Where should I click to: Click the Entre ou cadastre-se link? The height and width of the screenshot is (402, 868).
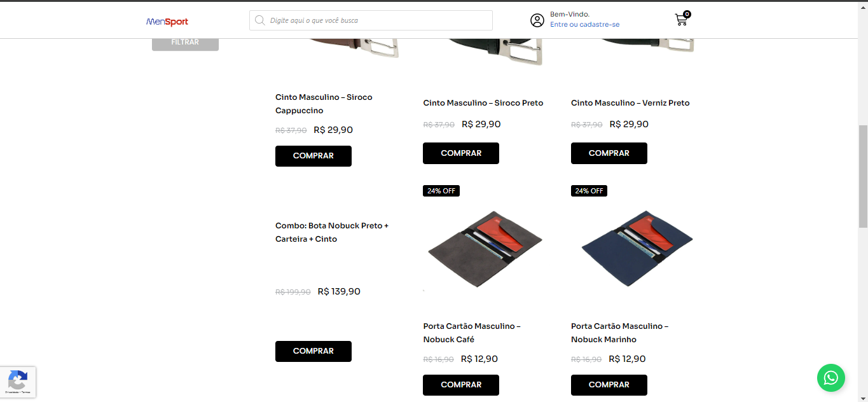(585, 25)
